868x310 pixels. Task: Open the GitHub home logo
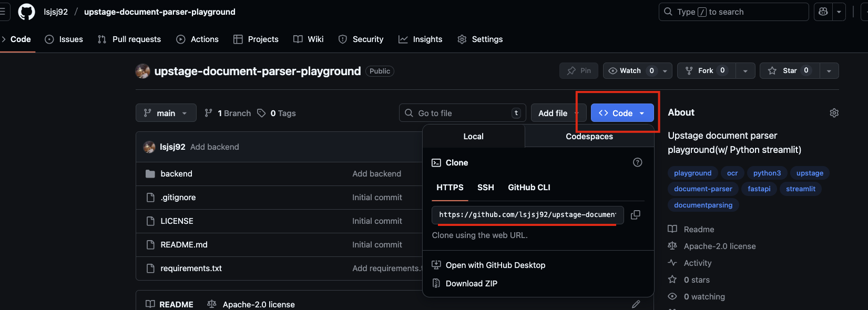tap(26, 12)
